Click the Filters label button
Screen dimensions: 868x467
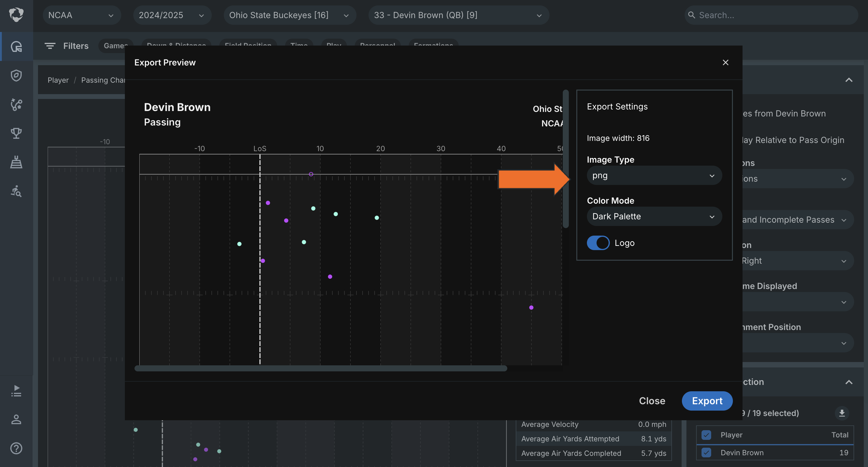76,46
